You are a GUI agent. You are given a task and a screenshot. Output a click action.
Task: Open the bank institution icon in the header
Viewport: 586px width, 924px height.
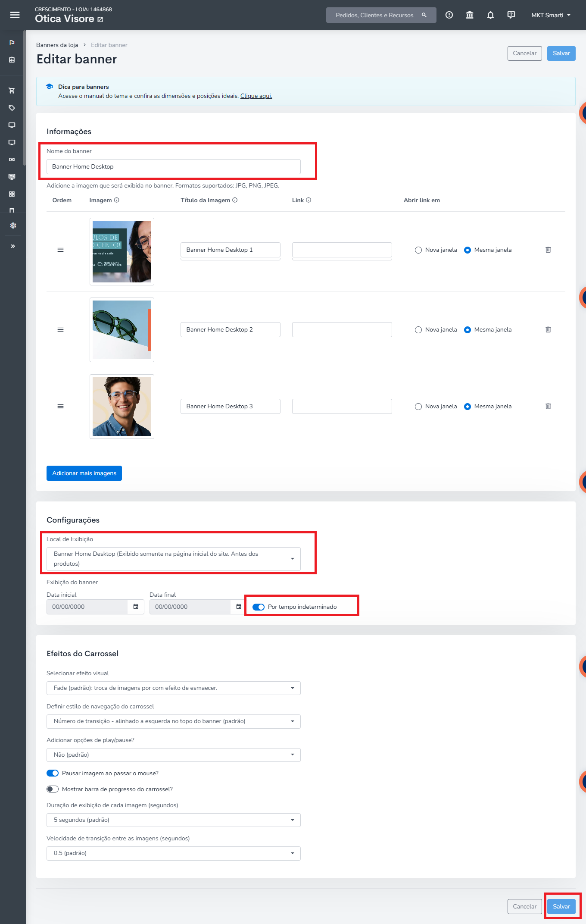coord(470,15)
